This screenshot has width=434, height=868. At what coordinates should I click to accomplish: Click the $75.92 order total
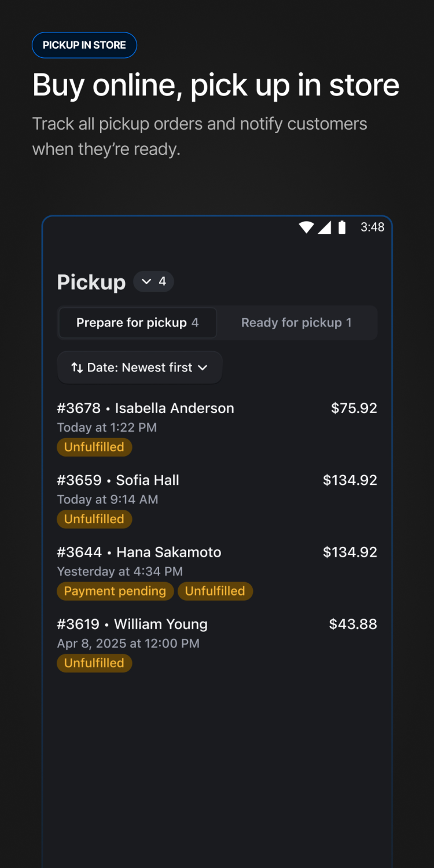[354, 409]
